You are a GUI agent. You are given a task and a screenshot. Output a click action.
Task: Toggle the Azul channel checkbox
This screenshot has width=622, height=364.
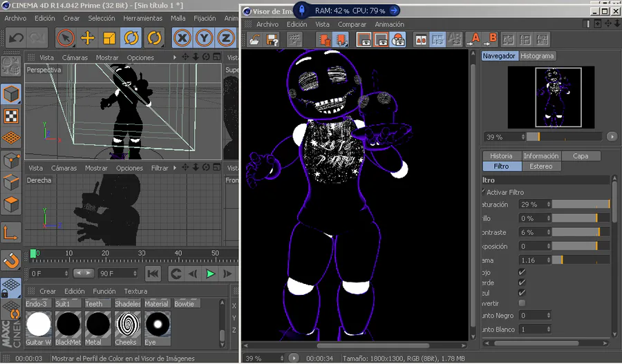[x=522, y=293]
